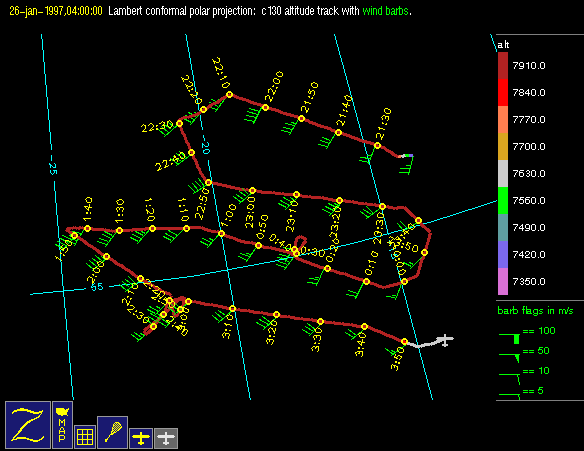Open the MAP overlay icon
This screenshot has width=584, height=451.
tap(62, 425)
